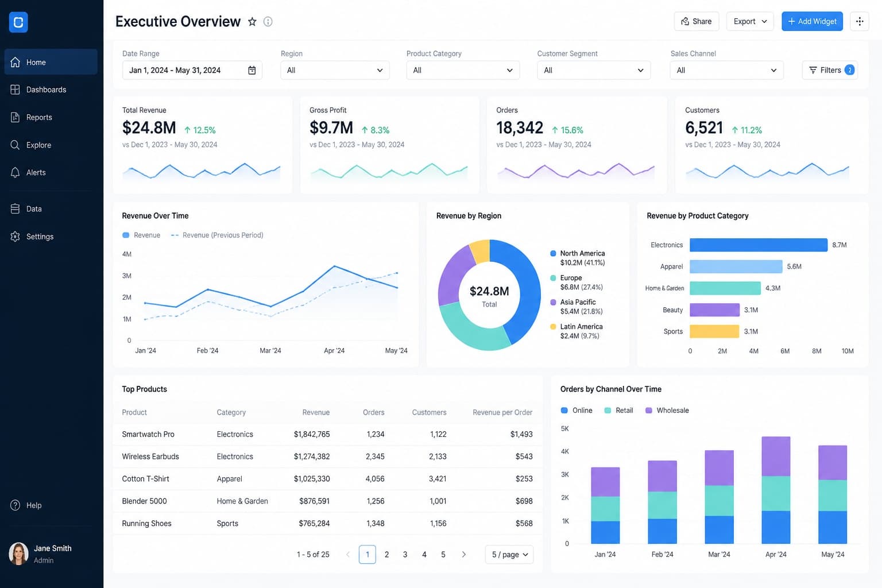
Task: Open Reports in the sidebar menu
Action: pyautogui.click(x=51, y=117)
